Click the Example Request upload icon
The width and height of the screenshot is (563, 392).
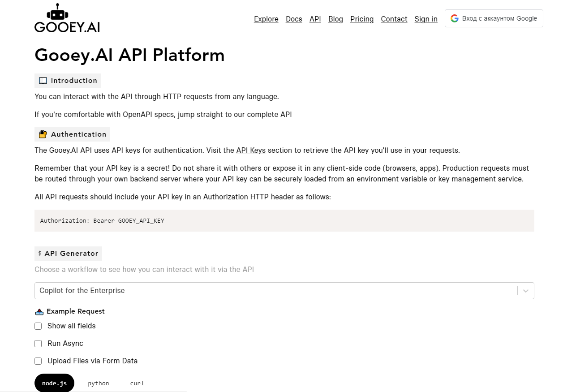coord(39,312)
